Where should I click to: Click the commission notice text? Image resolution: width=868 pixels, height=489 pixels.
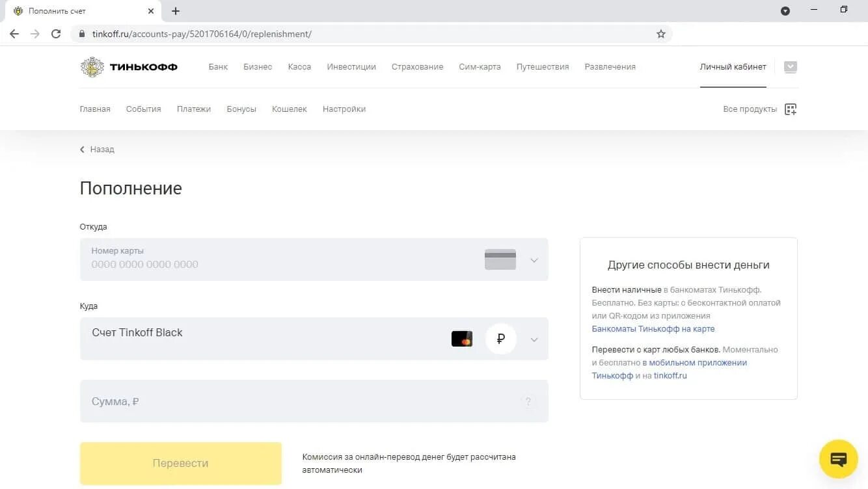tap(409, 464)
